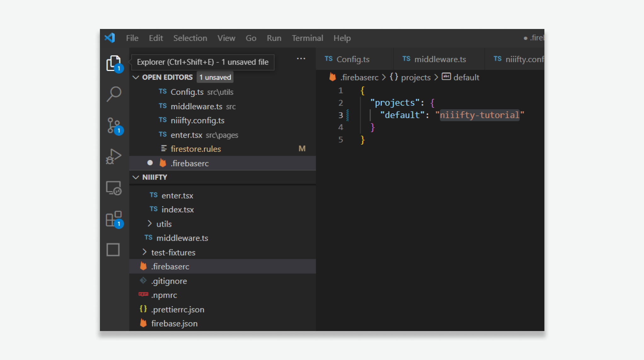Click .firebaserc in the breadcrumb
644x360 pixels.
pos(359,77)
